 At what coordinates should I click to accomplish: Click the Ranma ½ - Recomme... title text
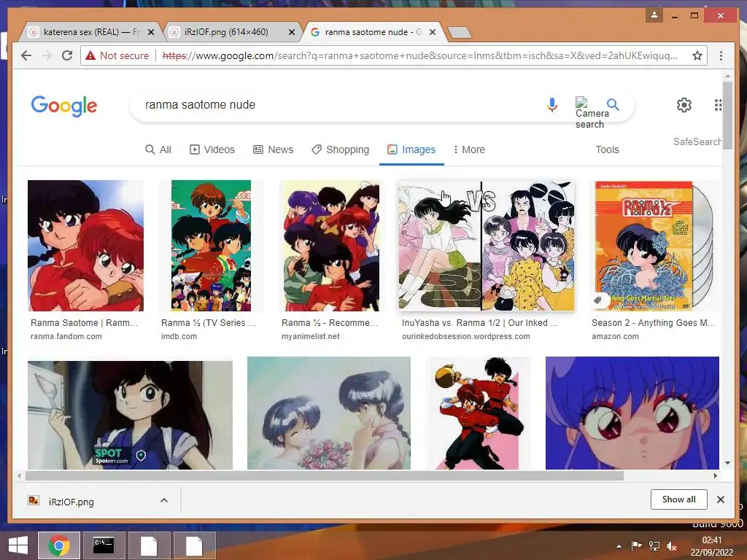(x=330, y=323)
